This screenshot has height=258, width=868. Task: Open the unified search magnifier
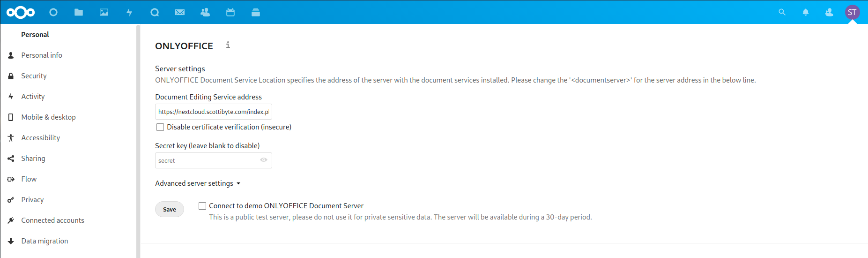[x=782, y=12]
